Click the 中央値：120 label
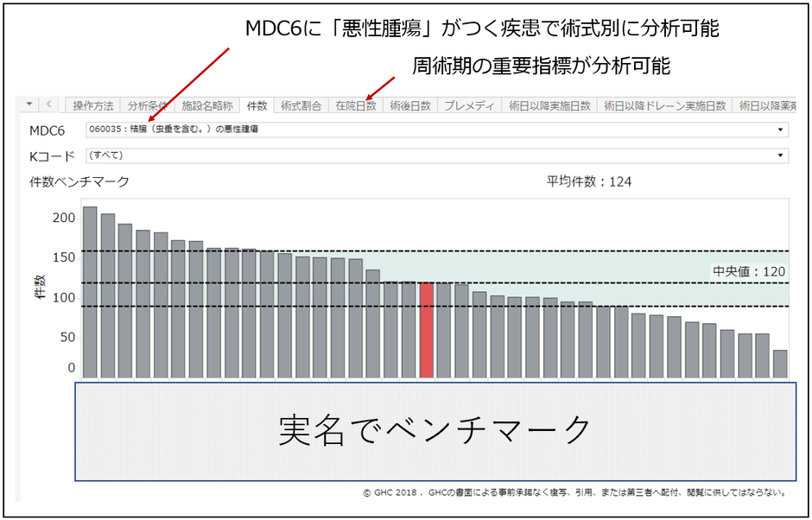 click(x=747, y=270)
